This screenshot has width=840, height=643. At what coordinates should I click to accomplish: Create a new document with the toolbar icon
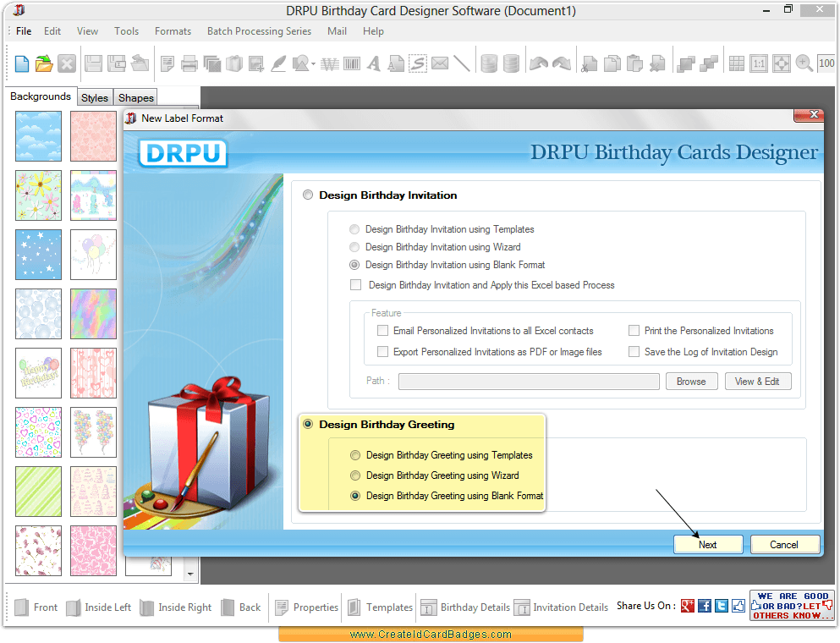21,63
